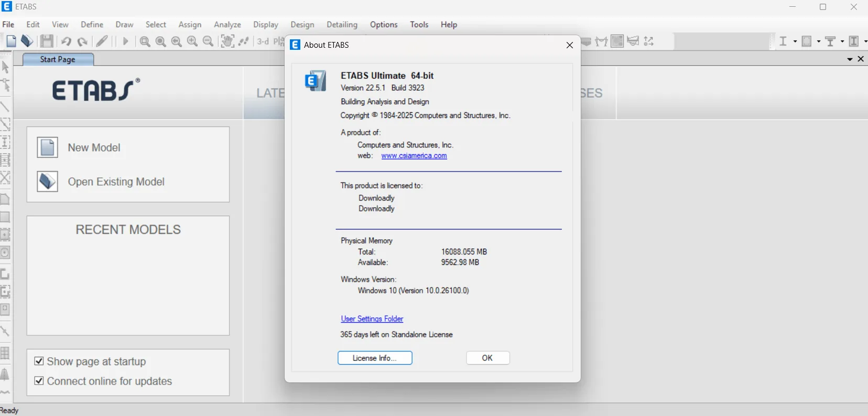Screen dimensions: 868x416
Task: Open the Options menu
Action: point(384,25)
